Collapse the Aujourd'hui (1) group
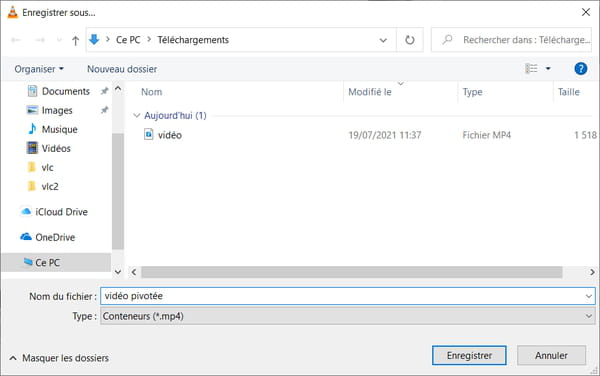Image resolution: width=600 pixels, height=376 pixels. coord(136,116)
